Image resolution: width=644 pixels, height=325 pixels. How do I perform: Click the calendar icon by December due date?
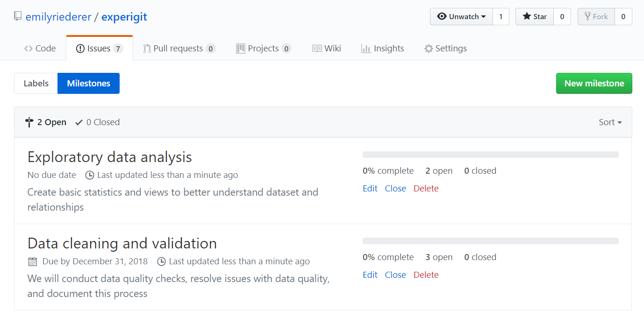(x=32, y=261)
